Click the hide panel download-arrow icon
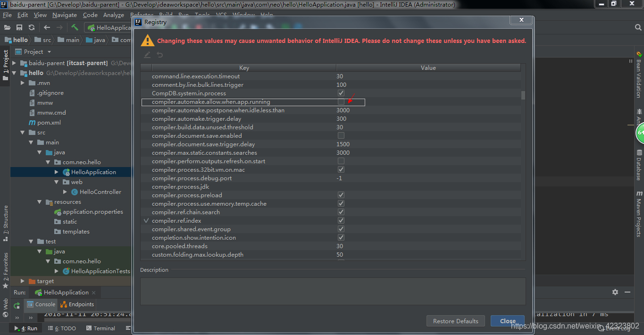The image size is (644, 335). [x=628, y=292]
